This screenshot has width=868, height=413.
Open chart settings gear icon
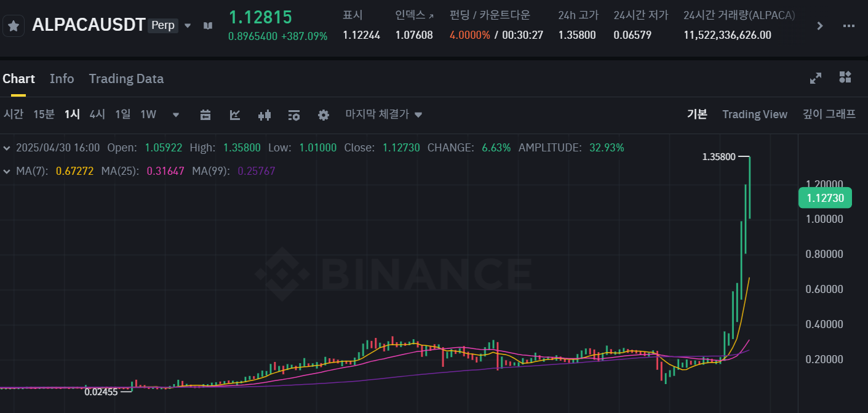click(x=324, y=114)
